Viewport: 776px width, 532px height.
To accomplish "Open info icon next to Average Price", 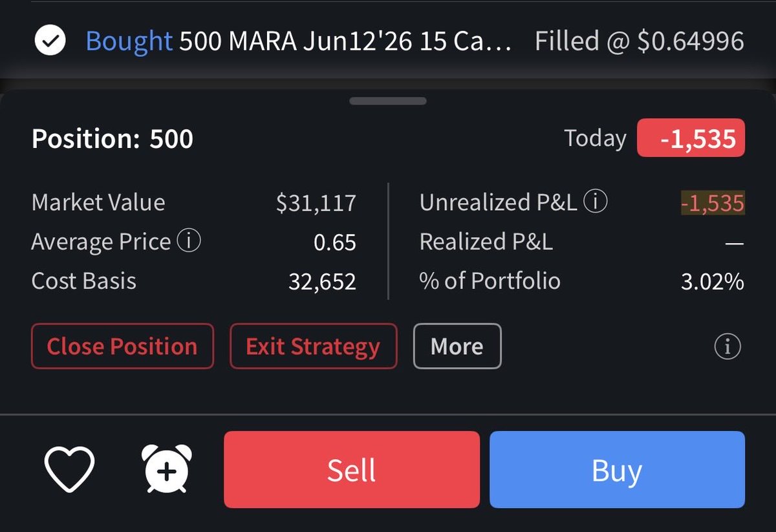I will (189, 242).
